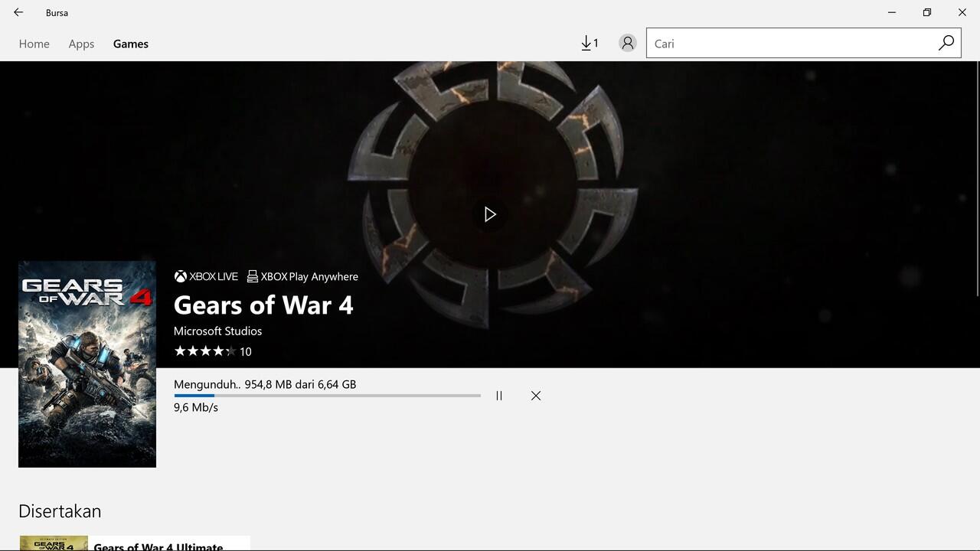Click the vertical scrollbar
This screenshot has width=980, height=551.
[978, 178]
